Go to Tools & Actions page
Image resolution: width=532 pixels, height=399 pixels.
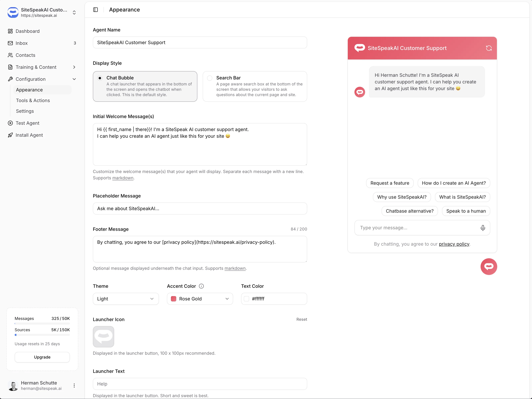click(33, 100)
